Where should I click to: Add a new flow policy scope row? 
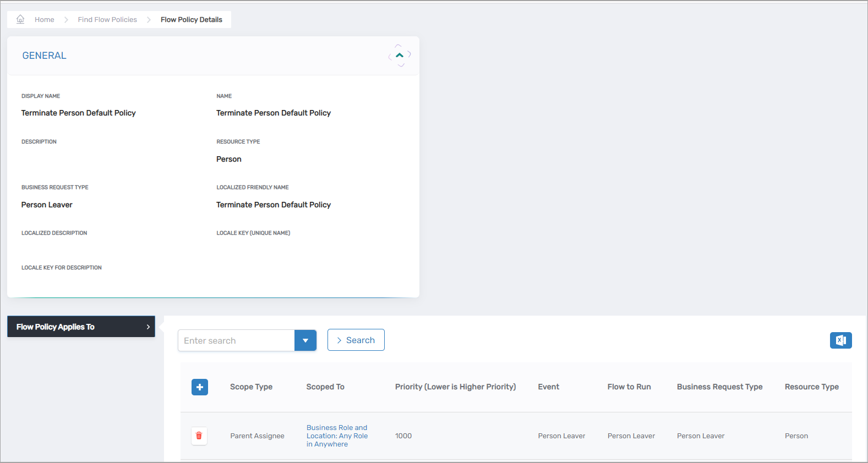click(200, 387)
